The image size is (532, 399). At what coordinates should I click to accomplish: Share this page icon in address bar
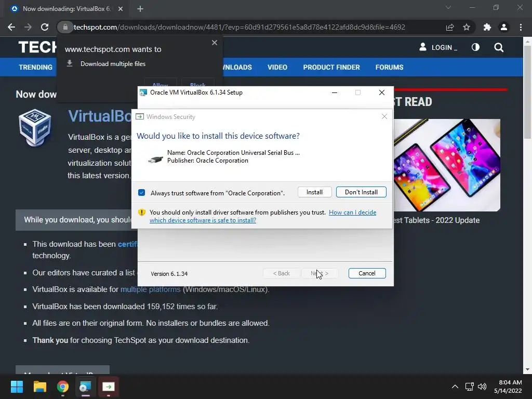tap(450, 27)
